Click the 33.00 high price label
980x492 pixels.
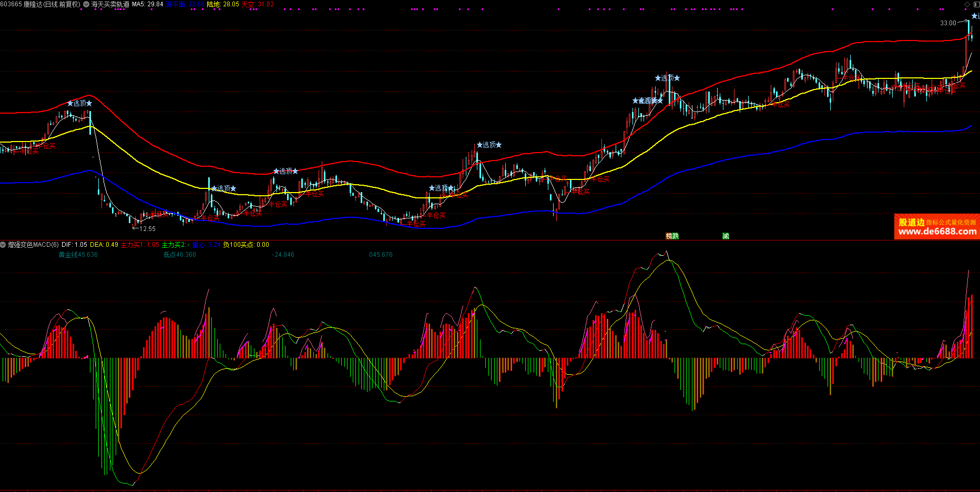coord(948,23)
